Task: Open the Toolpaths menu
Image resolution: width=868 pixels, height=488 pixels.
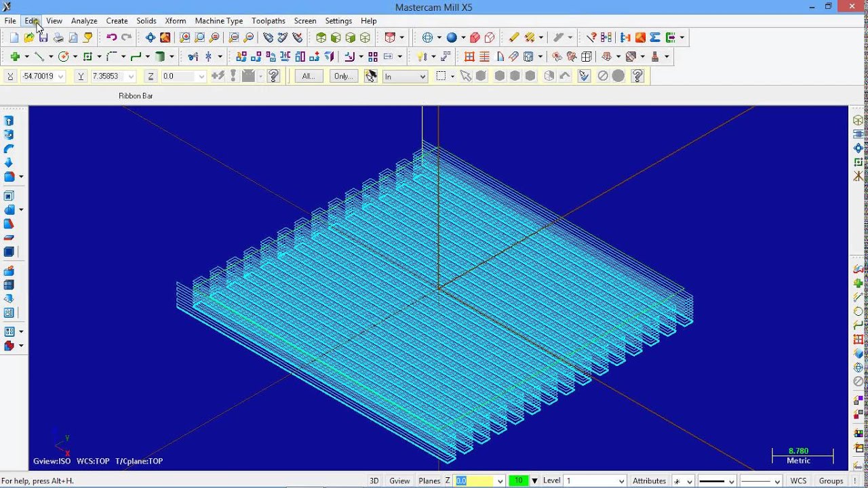Action: 269,21
